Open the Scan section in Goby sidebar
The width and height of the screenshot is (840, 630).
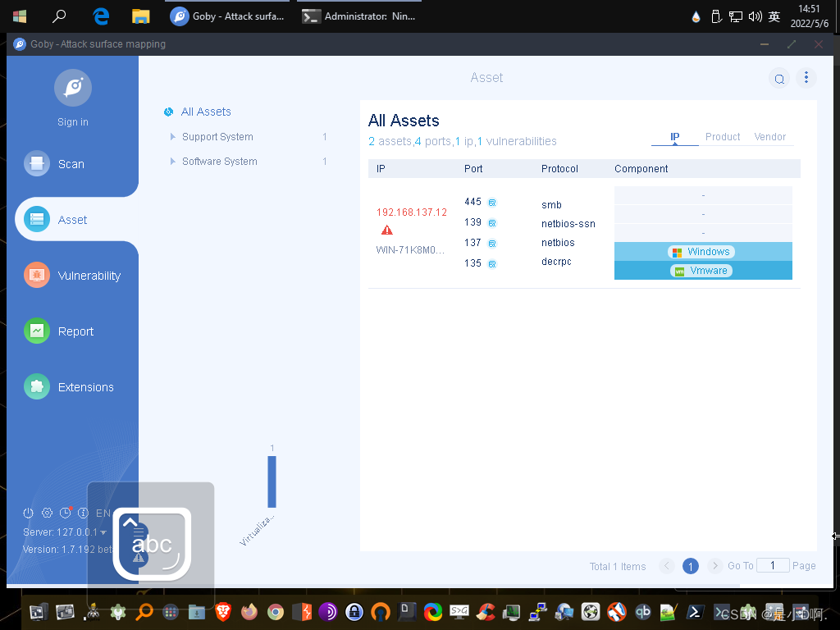click(x=54, y=163)
